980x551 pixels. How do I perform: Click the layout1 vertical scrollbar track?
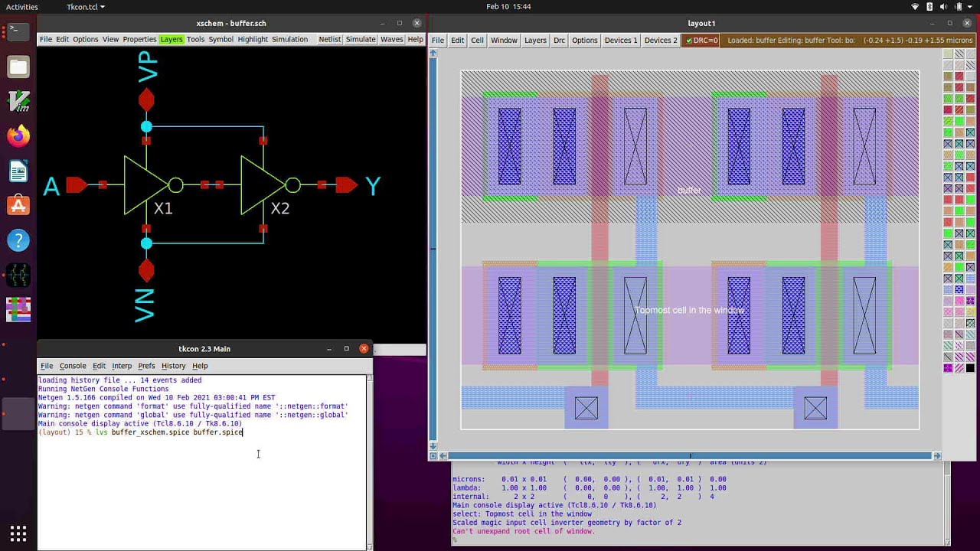[433, 249]
